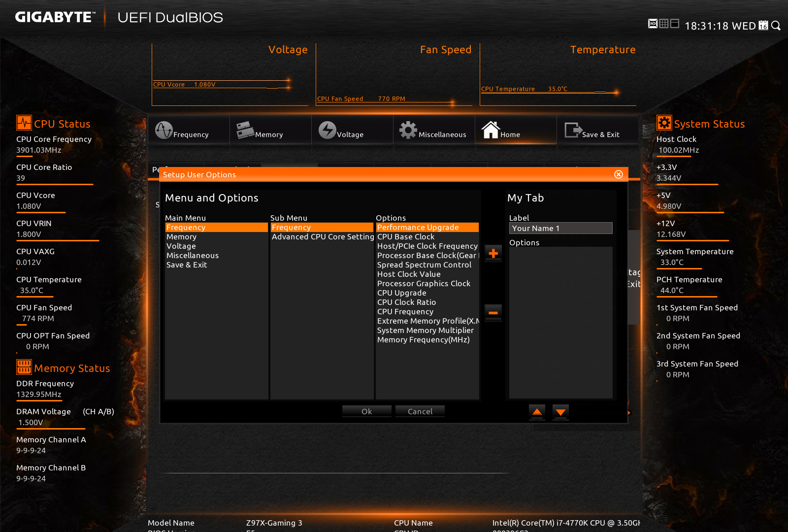Open the Home tab
This screenshot has height=532, width=788.
point(516,130)
